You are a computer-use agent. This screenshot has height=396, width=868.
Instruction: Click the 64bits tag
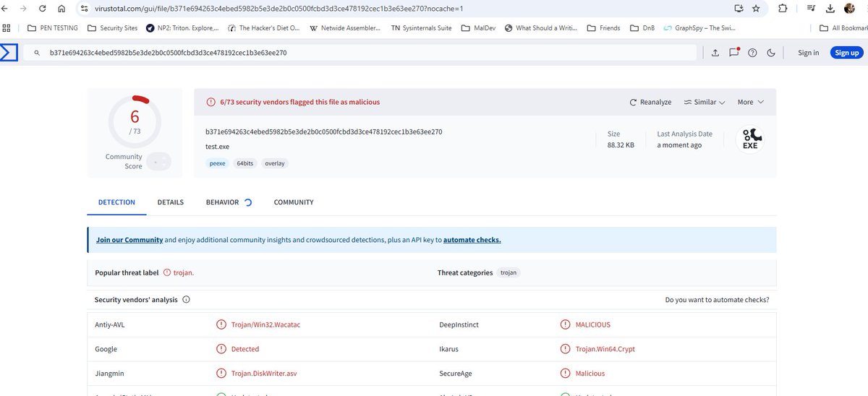245,163
